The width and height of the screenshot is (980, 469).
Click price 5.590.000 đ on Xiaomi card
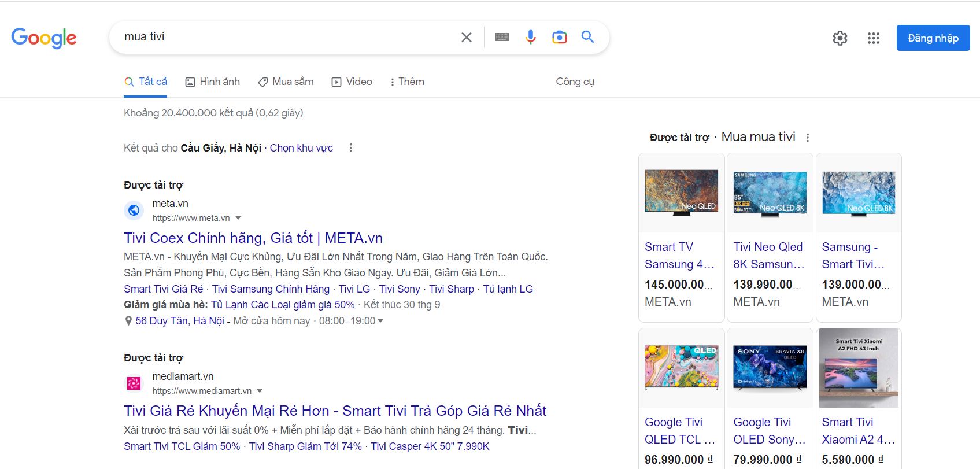[853, 460]
